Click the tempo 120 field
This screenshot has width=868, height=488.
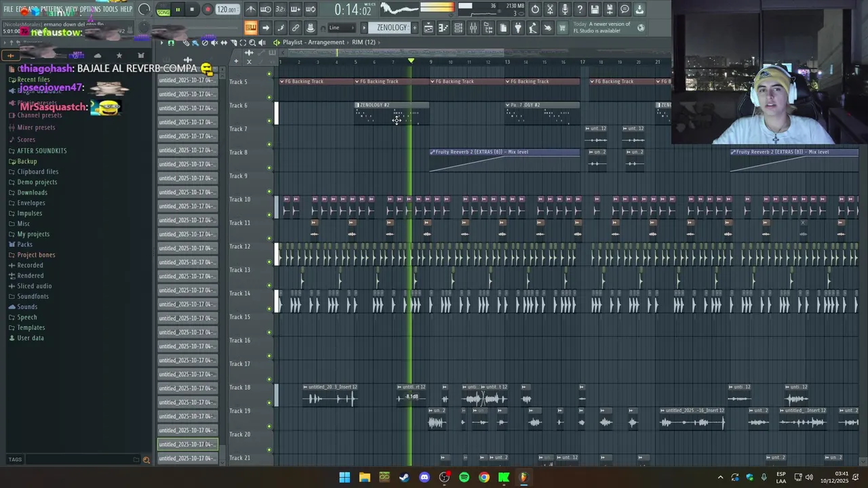coord(227,9)
